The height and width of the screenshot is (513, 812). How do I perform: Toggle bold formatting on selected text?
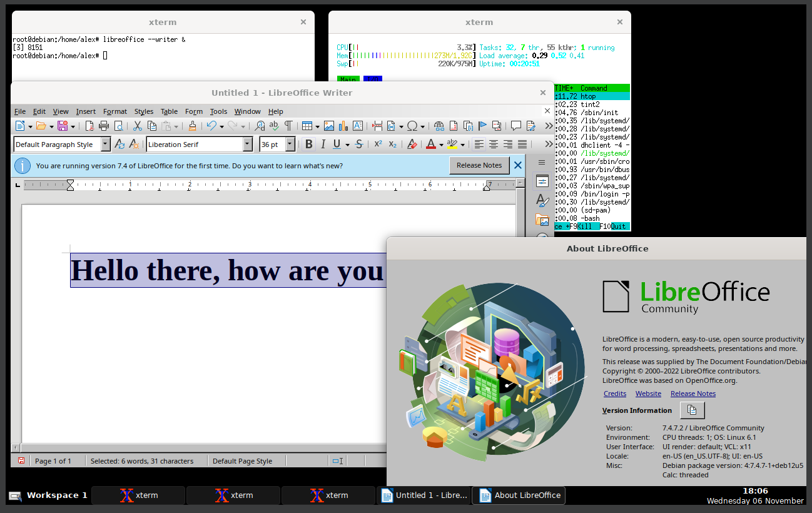click(308, 144)
